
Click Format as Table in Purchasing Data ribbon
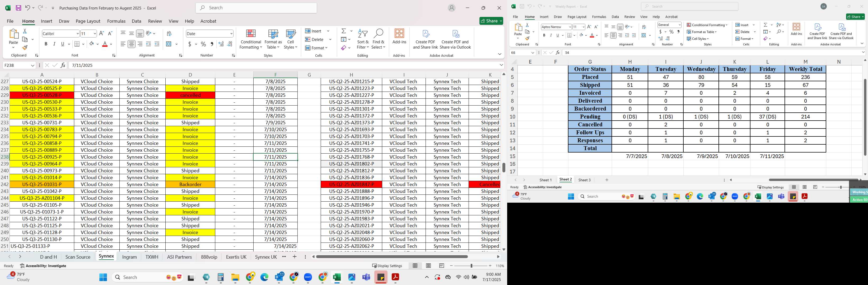273,39
